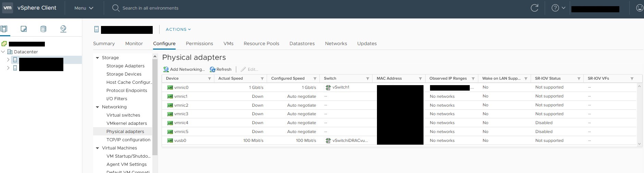
Task: Open Storage Devices settings
Action: (124, 74)
